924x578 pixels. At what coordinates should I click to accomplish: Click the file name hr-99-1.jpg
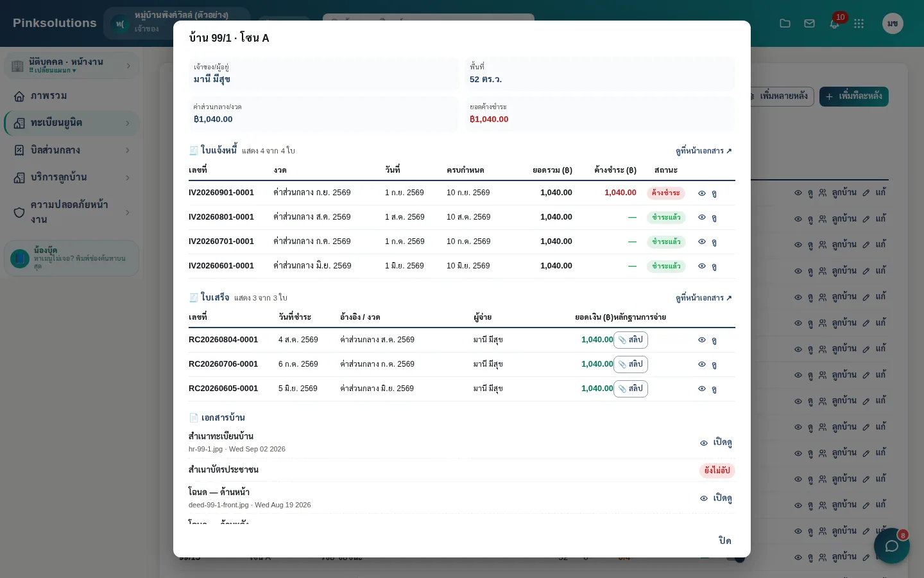pos(205,450)
